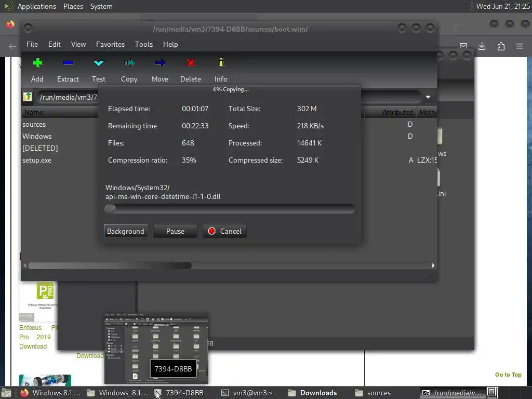Open Firefox hamburger menu
The image size is (532, 399).
pos(520,46)
